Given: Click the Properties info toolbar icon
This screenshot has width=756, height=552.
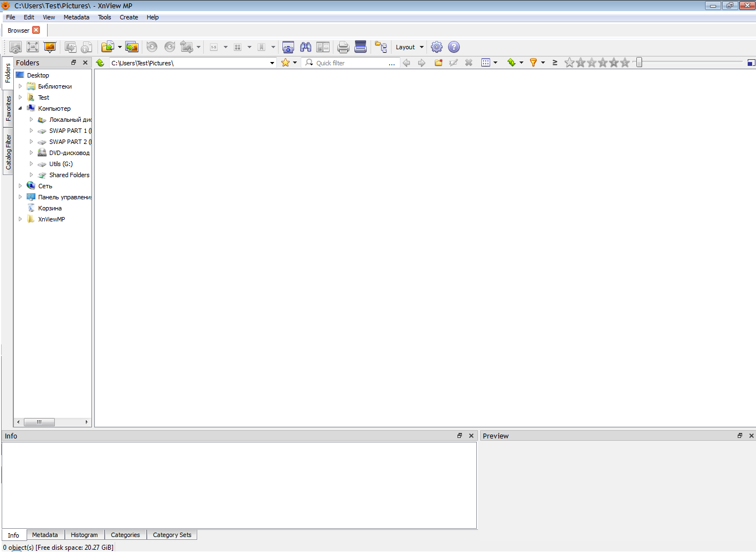Looking at the screenshot, I should (87, 47).
